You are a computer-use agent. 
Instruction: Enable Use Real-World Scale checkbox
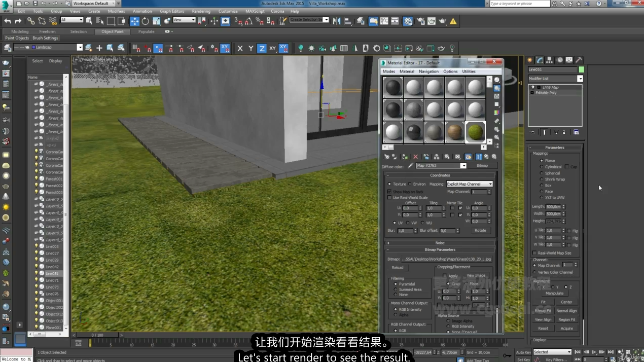click(389, 198)
